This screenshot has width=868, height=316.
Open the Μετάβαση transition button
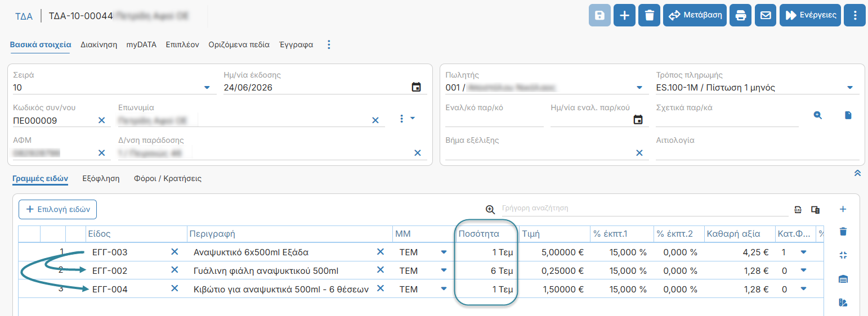point(695,15)
